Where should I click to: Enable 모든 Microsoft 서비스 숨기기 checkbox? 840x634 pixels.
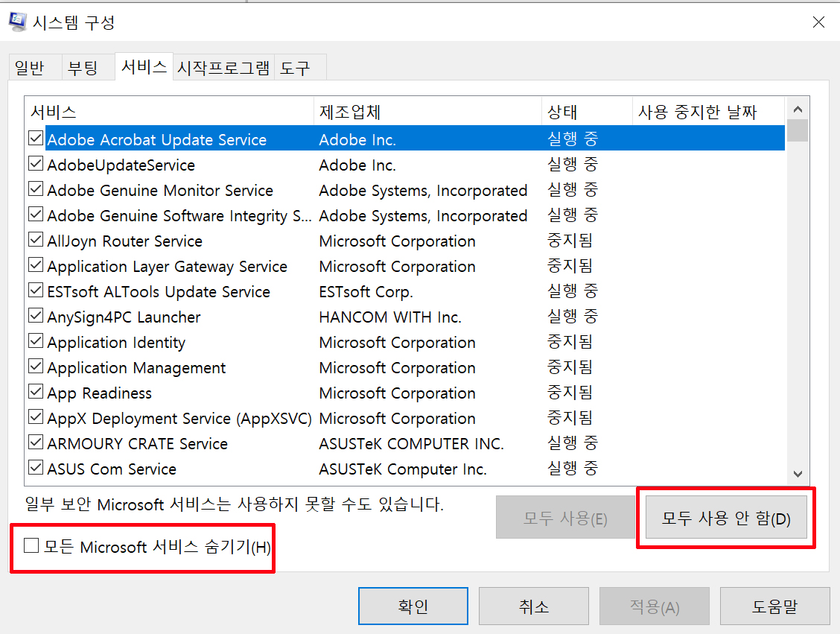[x=31, y=546]
